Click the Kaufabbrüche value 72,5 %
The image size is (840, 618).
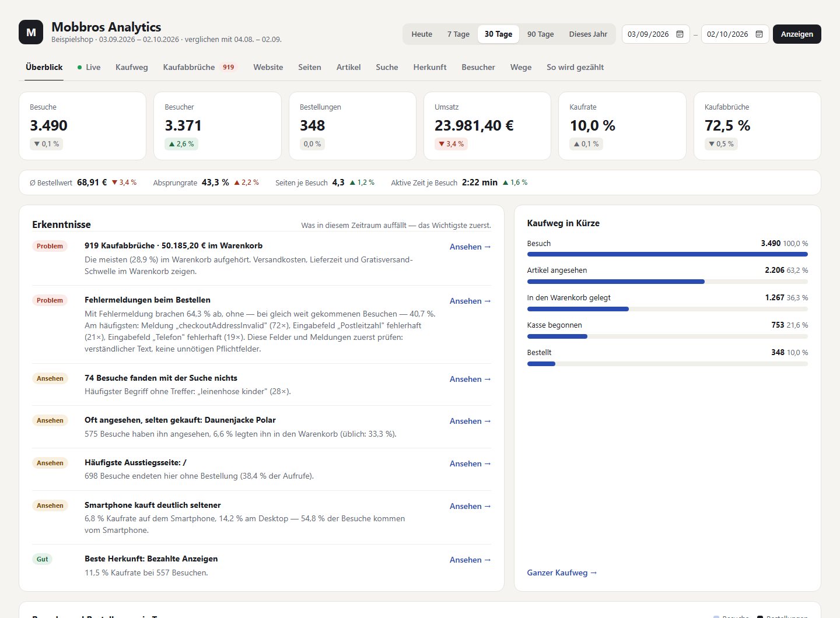(727, 125)
